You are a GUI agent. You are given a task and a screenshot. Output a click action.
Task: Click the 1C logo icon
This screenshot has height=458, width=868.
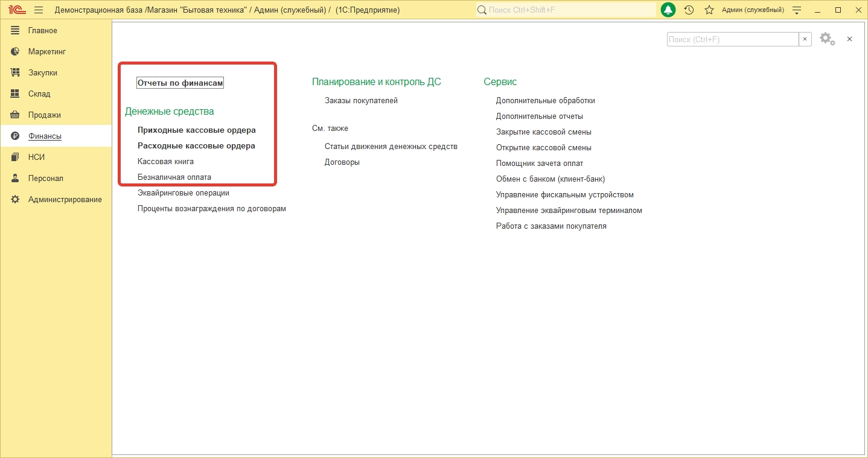17,10
